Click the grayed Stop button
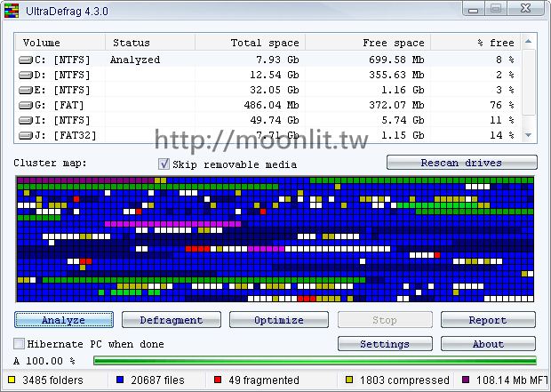Viewport: 551px width, 392px height. (385, 320)
